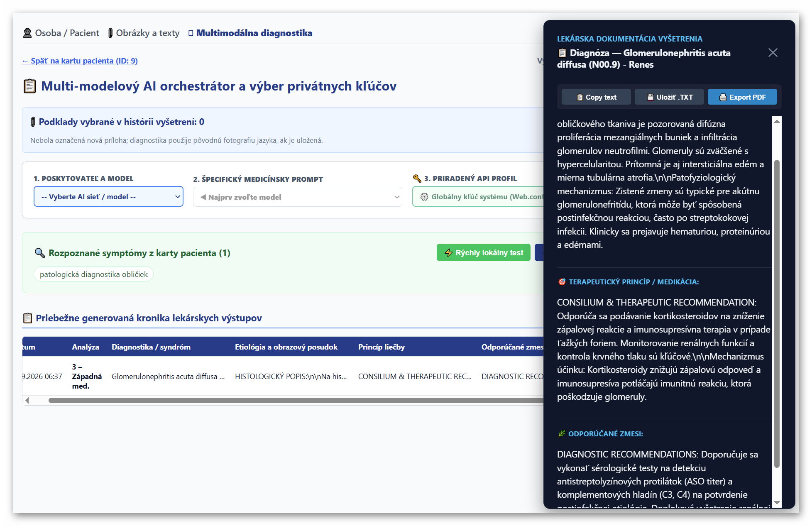Click the horizontal scrollbar thumb under the table

coord(296,400)
